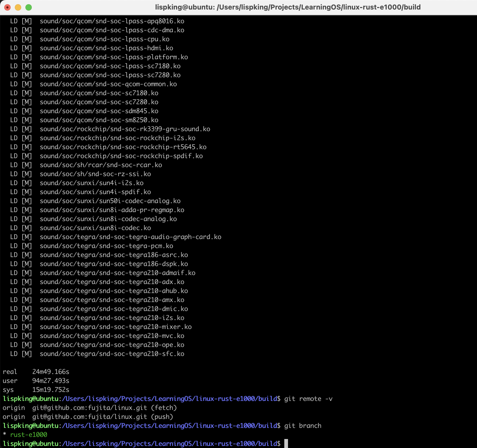Click the snd-soc-qcom-common.ko module path

coord(108,84)
